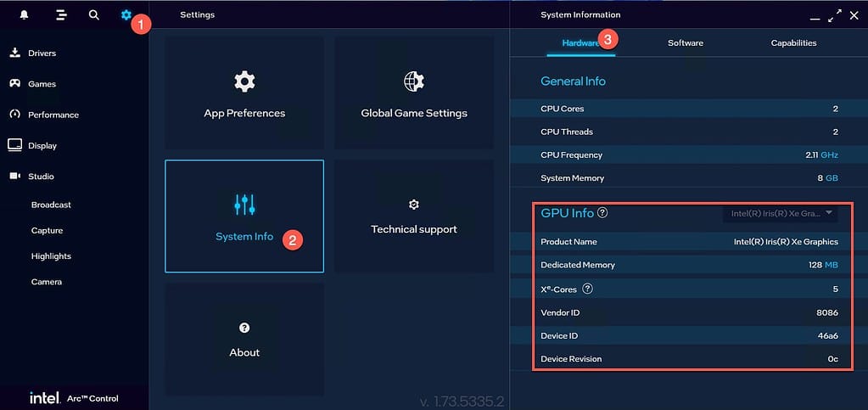Screen dimensions: 868x410
Task: Click the App Preferences gear icon
Action: point(244,81)
